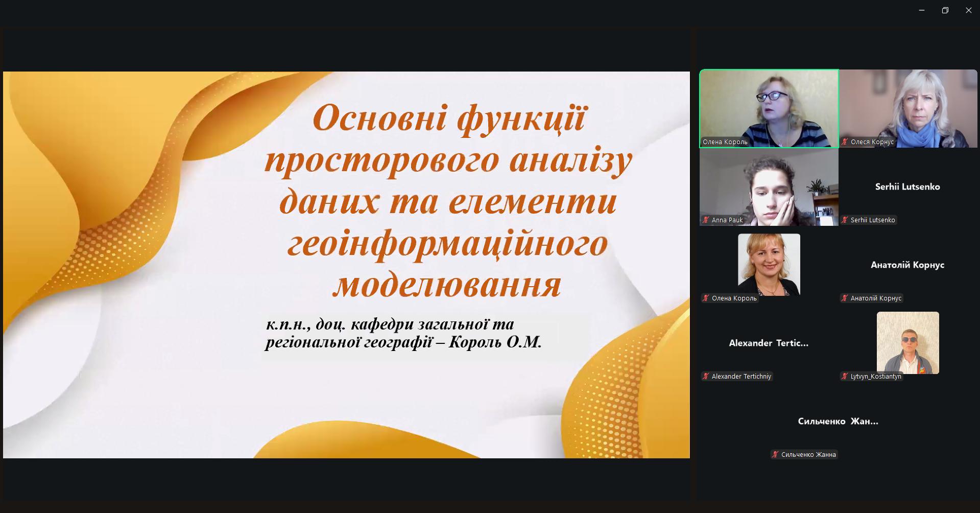
Task: Select the Alexander Tertic... participant tile
Action: [x=769, y=343]
